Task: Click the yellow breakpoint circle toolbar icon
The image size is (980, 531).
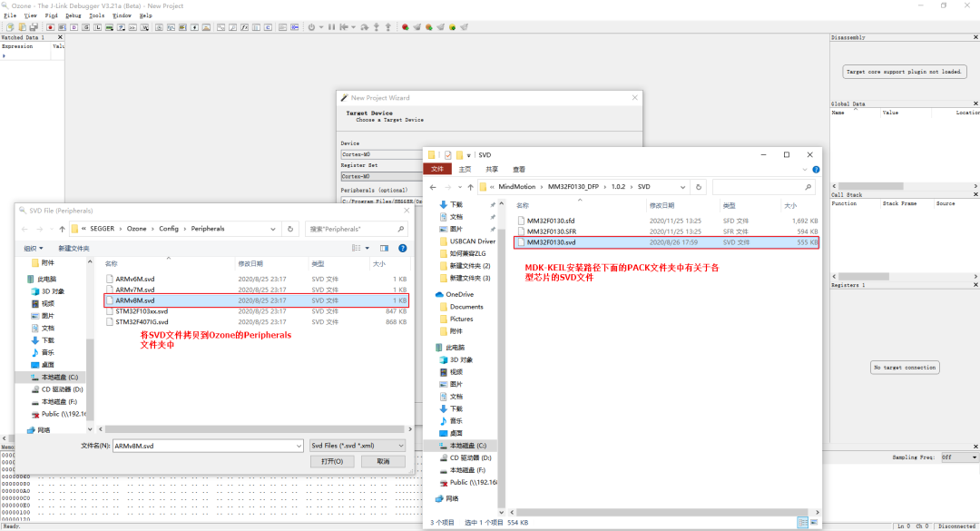Action: [x=453, y=27]
